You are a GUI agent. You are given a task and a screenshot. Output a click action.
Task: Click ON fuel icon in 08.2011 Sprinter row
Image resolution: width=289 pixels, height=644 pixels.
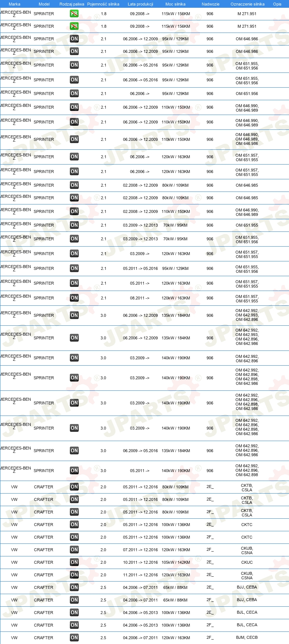pos(74,298)
